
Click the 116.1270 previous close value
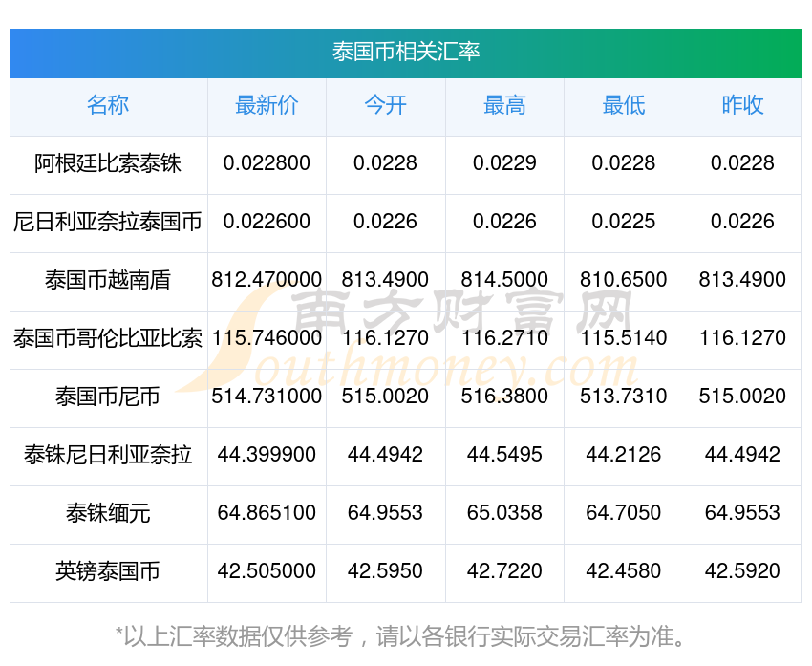tap(742, 338)
